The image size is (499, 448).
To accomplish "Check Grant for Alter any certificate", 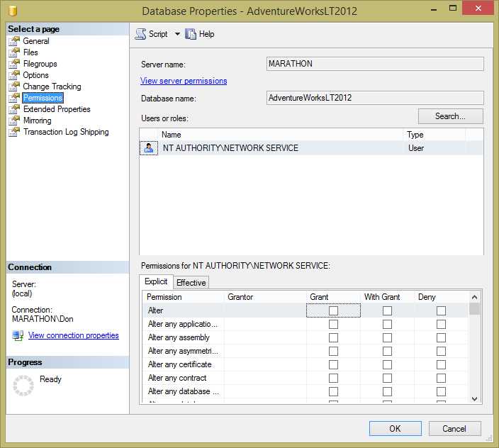I will (x=333, y=364).
